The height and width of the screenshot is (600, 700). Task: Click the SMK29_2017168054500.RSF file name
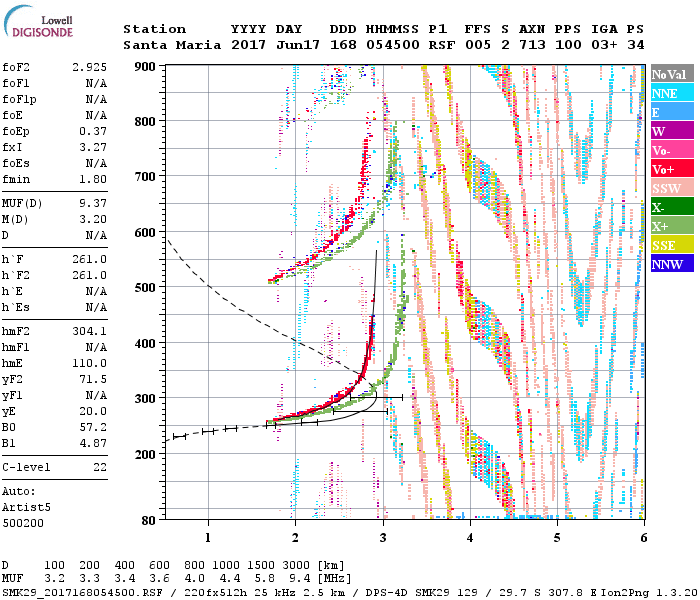pyautogui.click(x=82, y=592)
